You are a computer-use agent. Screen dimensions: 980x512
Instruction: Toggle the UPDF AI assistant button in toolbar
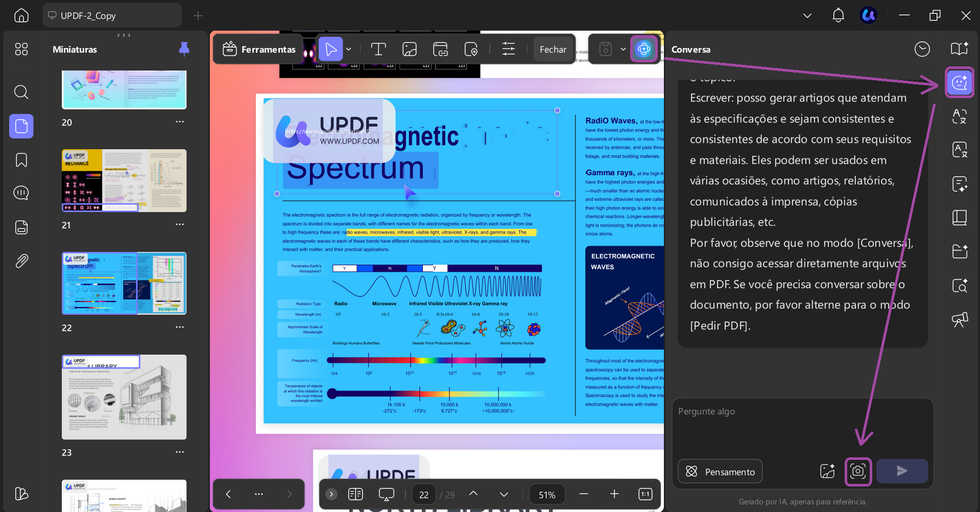point(644,49)
